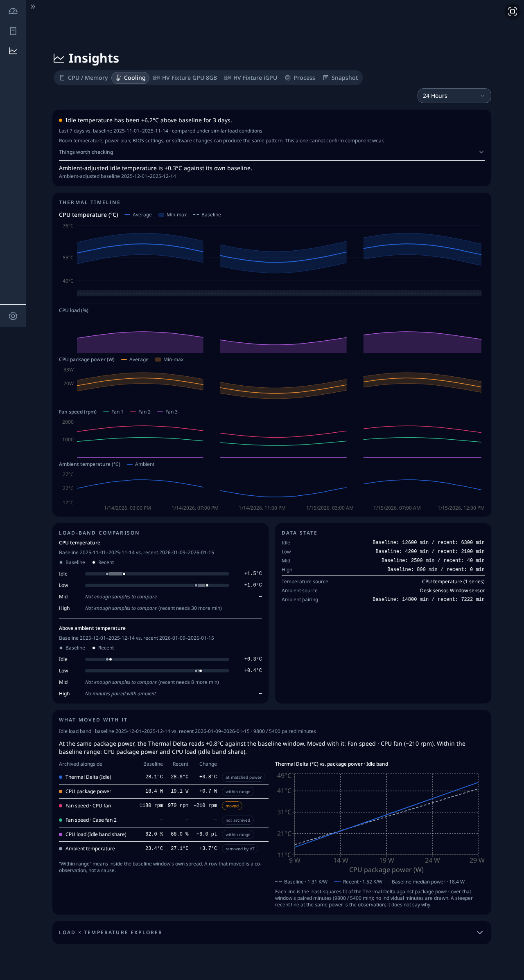Click the 'not archived' badge for Case fan 2

[238, 820]
